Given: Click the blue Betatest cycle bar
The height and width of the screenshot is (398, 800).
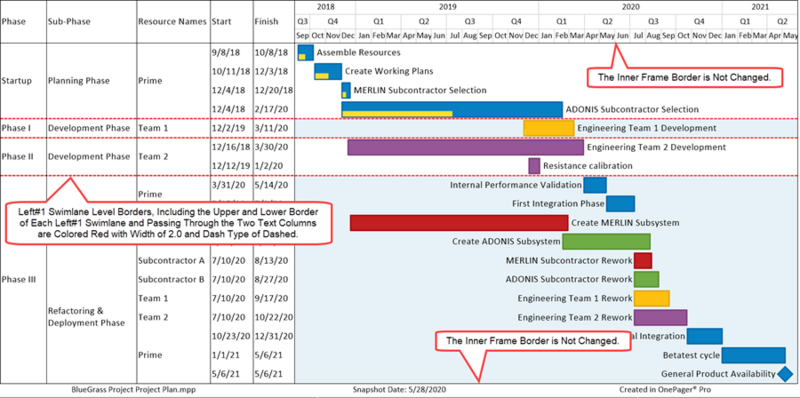Looking at the screenshot, I should [754, 355].
